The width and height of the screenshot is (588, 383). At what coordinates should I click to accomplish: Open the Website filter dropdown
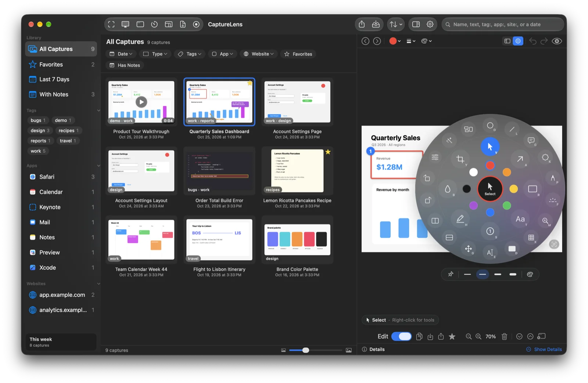pos(259,54)
